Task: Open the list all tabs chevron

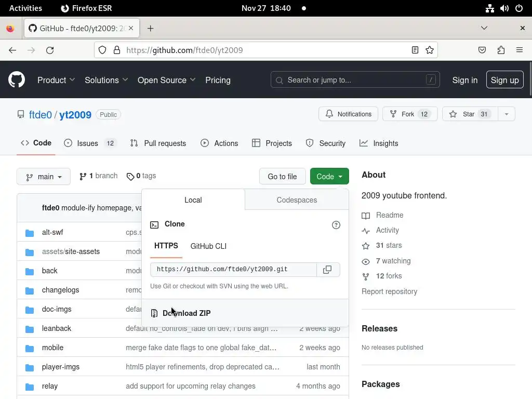Action: pyautogui.click(x=484, y=28)
